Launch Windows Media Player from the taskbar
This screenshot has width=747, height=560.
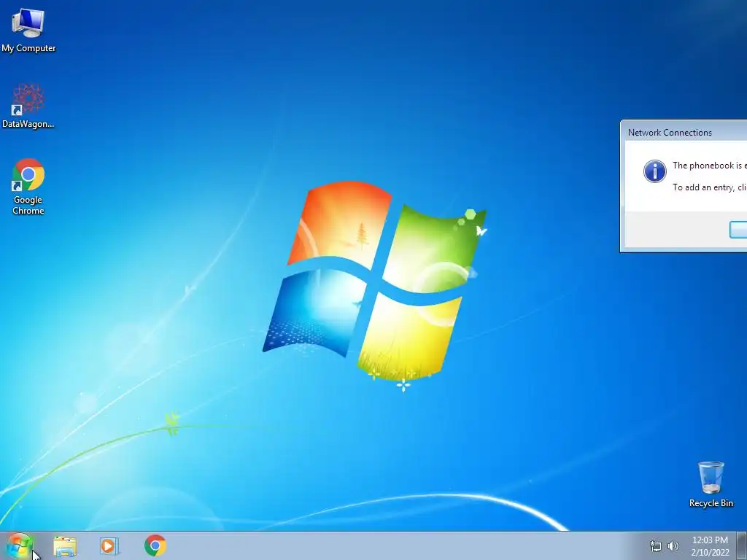pyautogui.click(x=109, y=545)
